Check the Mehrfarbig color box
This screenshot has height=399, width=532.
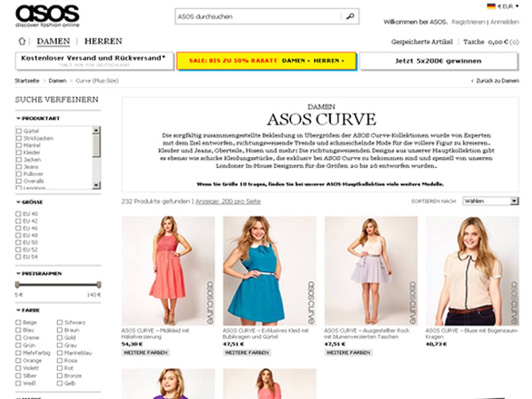tap(19, 353)
